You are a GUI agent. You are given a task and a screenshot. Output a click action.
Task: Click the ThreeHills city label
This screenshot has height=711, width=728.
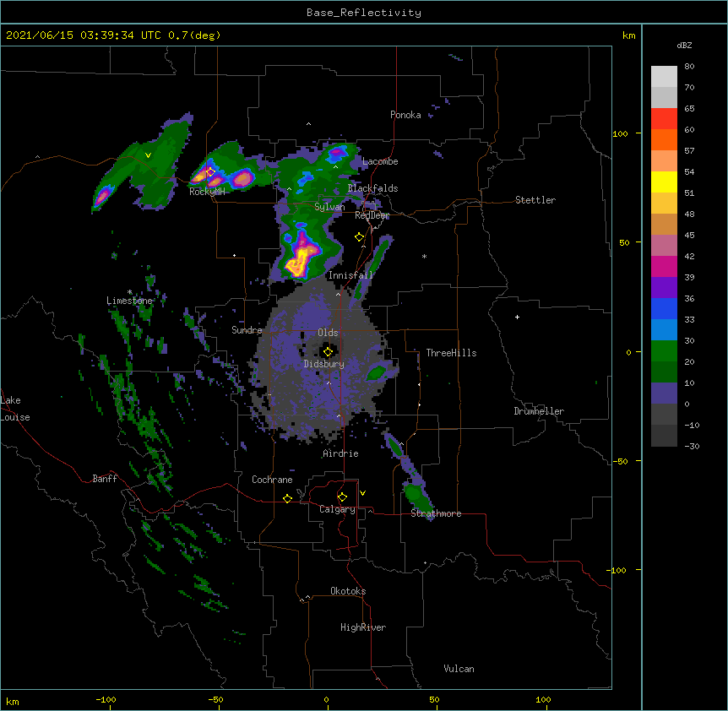click(451, 353)
